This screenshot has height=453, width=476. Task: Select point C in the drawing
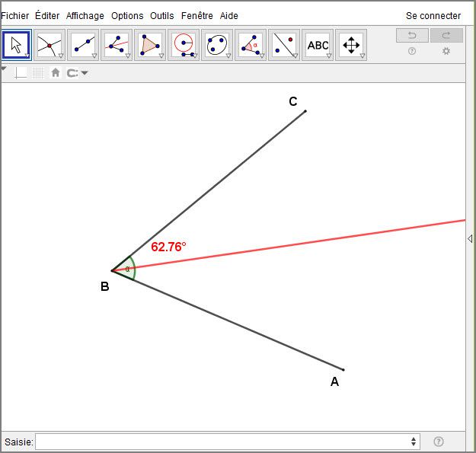(305, 111)
